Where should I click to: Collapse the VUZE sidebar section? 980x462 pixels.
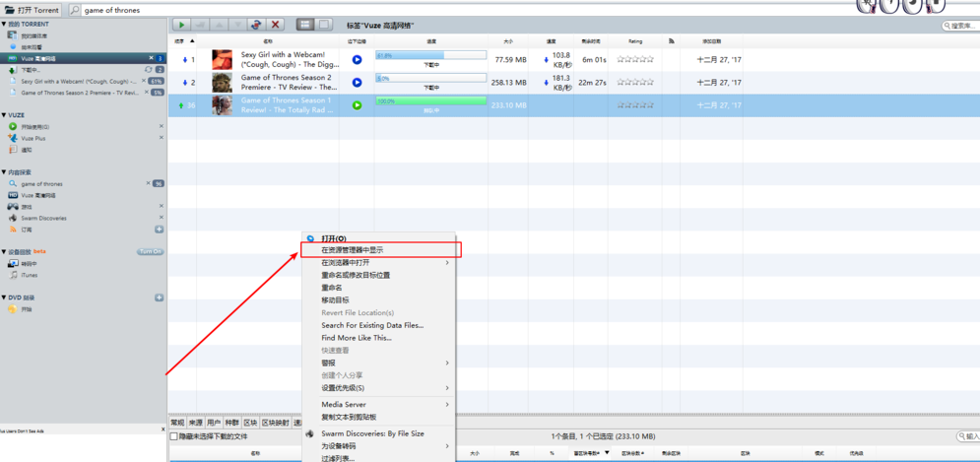(5, 115)
